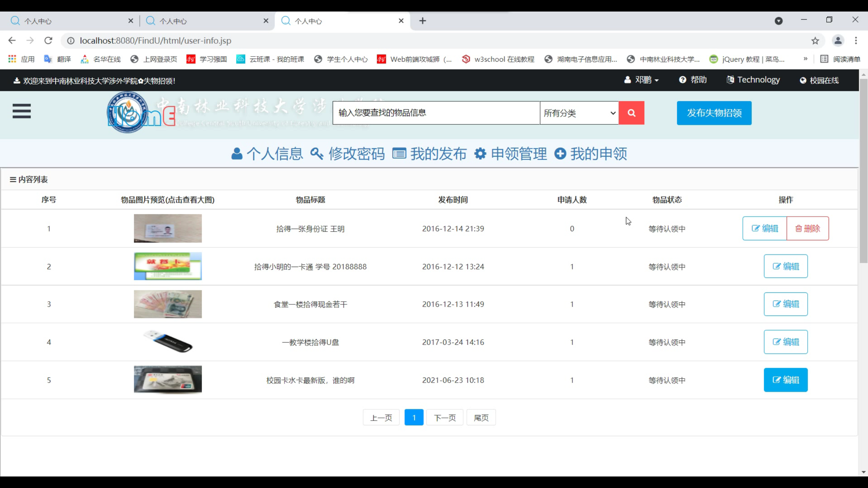Open a new browser tab
Image resolution: width=868 pixels, height=488 pixels.
[422, 21]
